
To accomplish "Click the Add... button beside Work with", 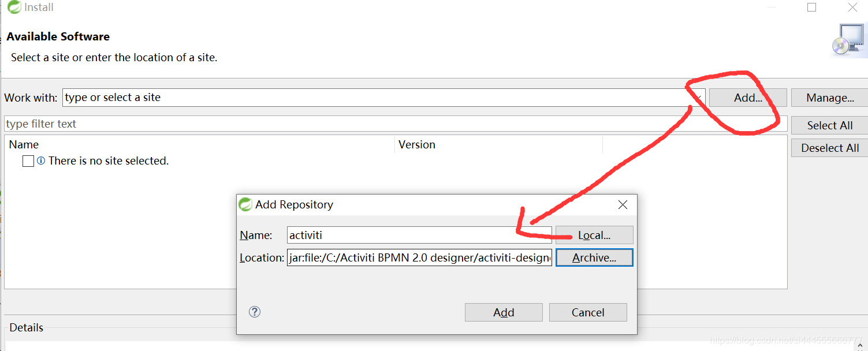I will pos(748,98).
